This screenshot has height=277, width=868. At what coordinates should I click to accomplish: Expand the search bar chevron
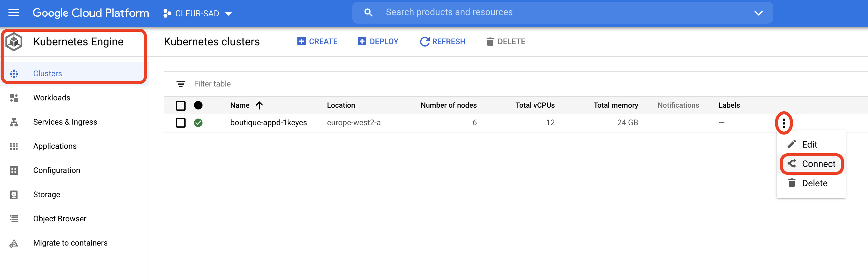click(758, 13)
